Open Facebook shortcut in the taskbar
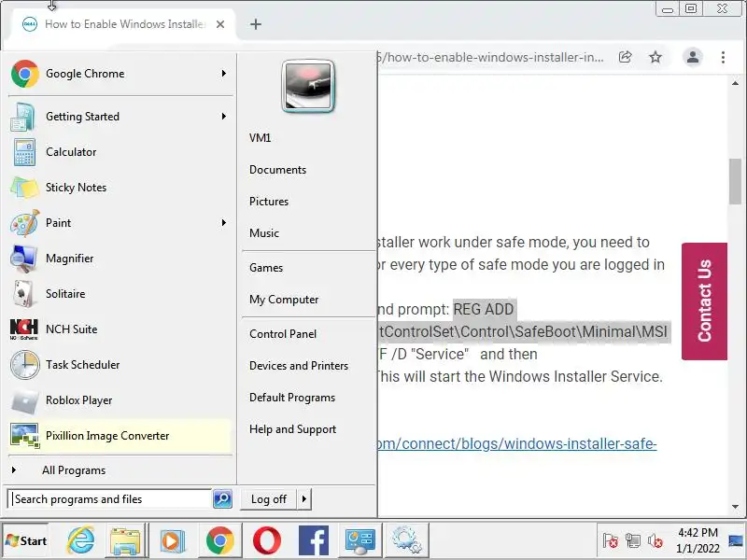 click(x=314, y=540)
